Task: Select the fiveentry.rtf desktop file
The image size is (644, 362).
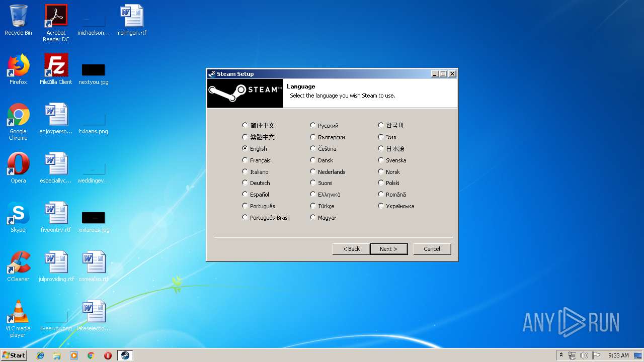Action: 56,217
